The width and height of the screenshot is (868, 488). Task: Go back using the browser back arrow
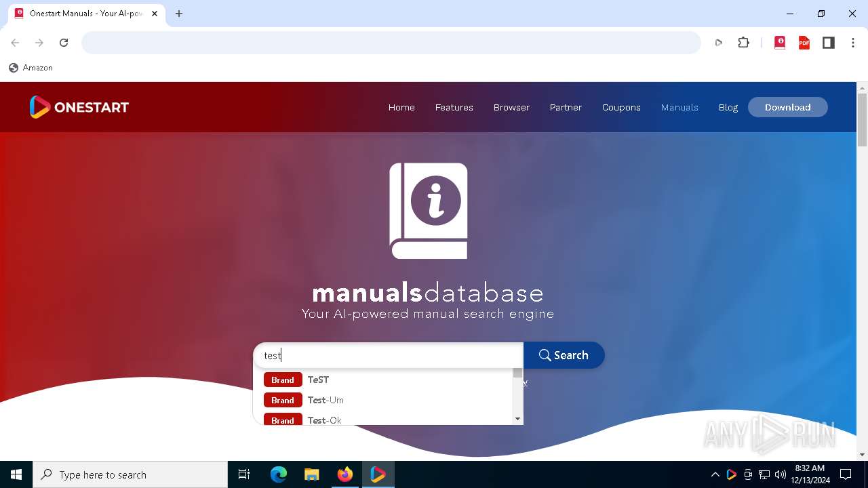click(x=15, y=43)
